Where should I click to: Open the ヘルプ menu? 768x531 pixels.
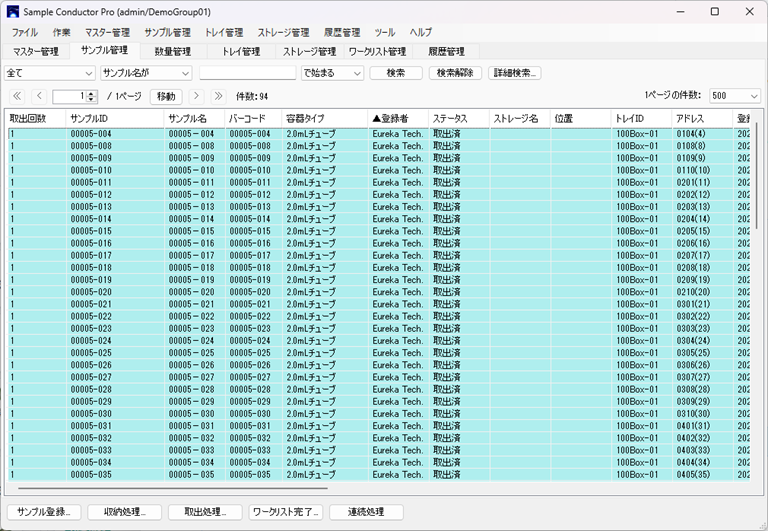421,33
